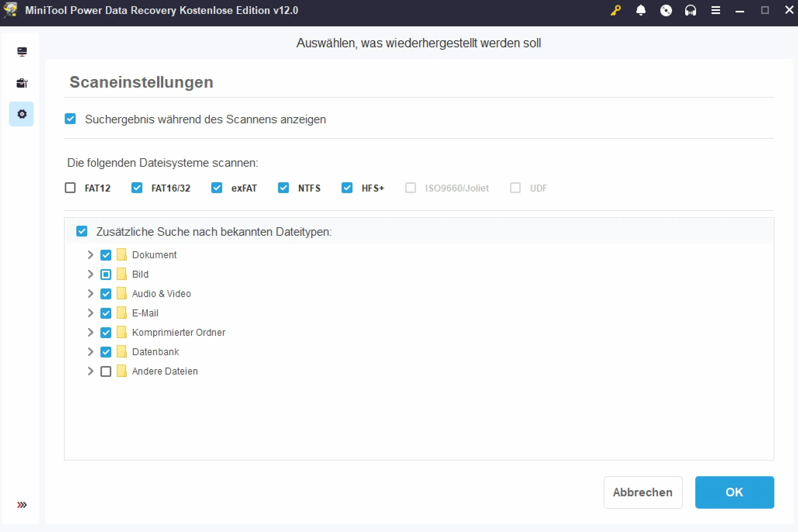Image resolution: width=798 pixels, height=532 pixels.
Task: Expand the Audio & Video tree node
Action: [90, 294]
